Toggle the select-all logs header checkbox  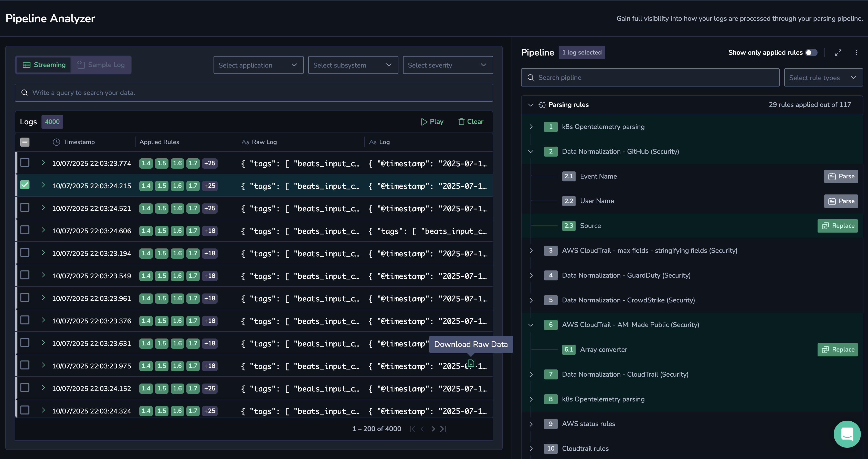(x=25, y=142)
